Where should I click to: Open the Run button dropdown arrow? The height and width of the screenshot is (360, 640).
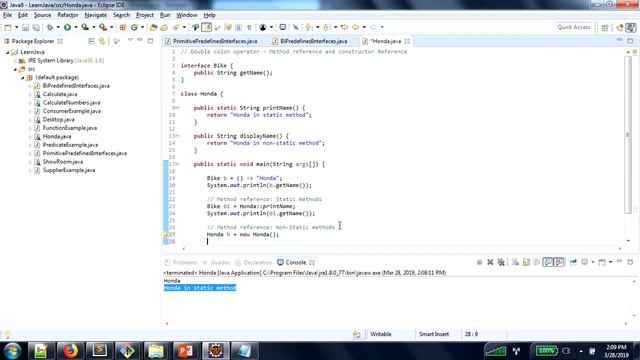76,27
